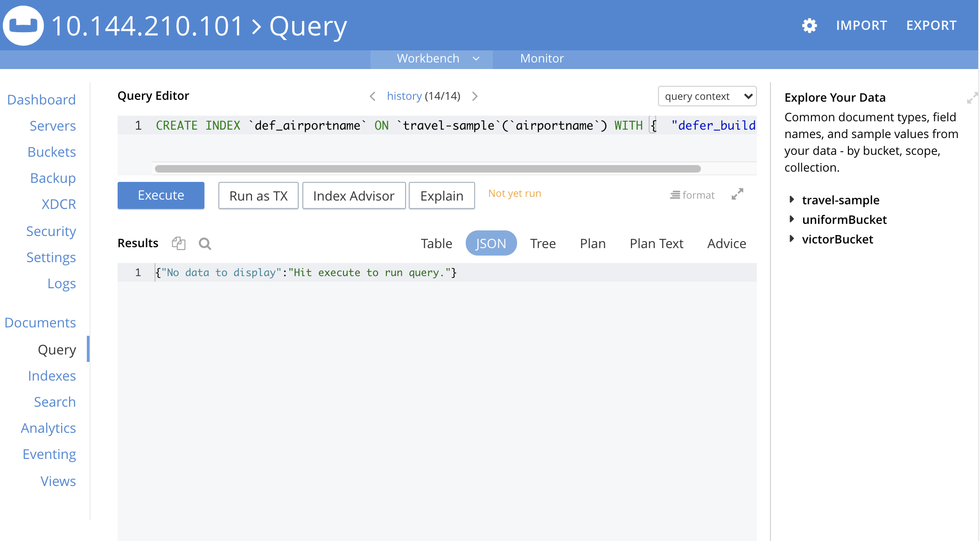Image resolution: width=980 pixels, height=541 pixels.
Task: Enlarge the Explore Your Data panel
Action: tap(972, 98)
